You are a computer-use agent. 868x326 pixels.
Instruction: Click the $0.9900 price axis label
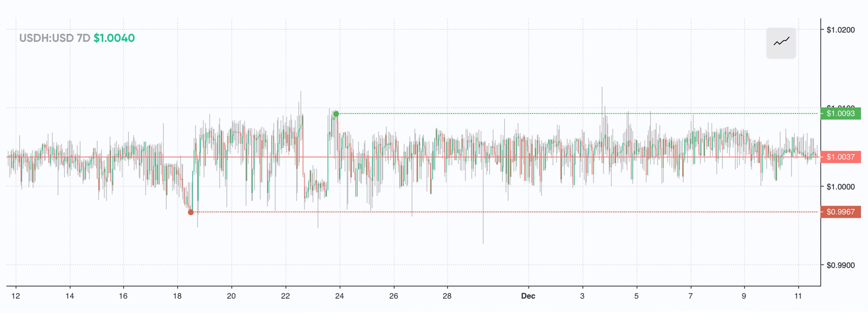[841, 265]
